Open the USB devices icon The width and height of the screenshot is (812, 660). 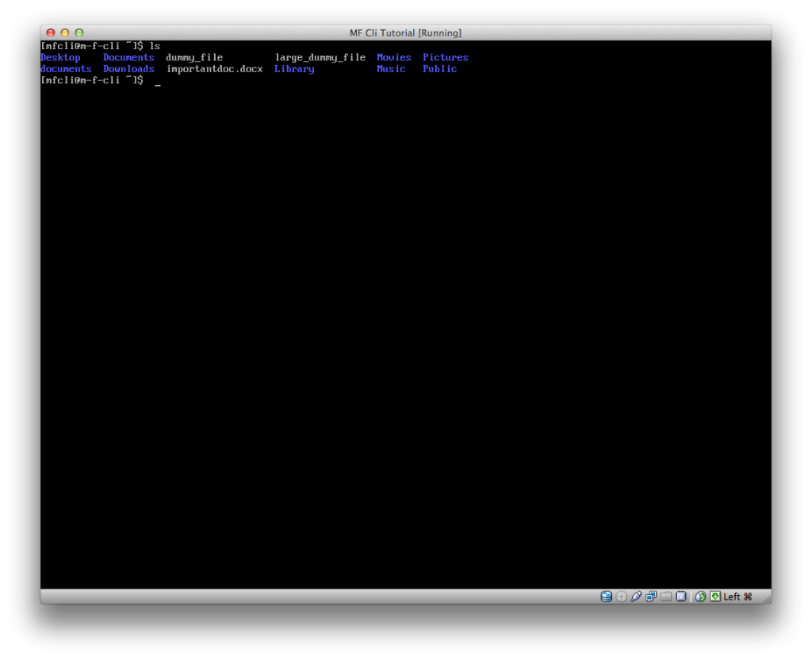click(636, 597)
